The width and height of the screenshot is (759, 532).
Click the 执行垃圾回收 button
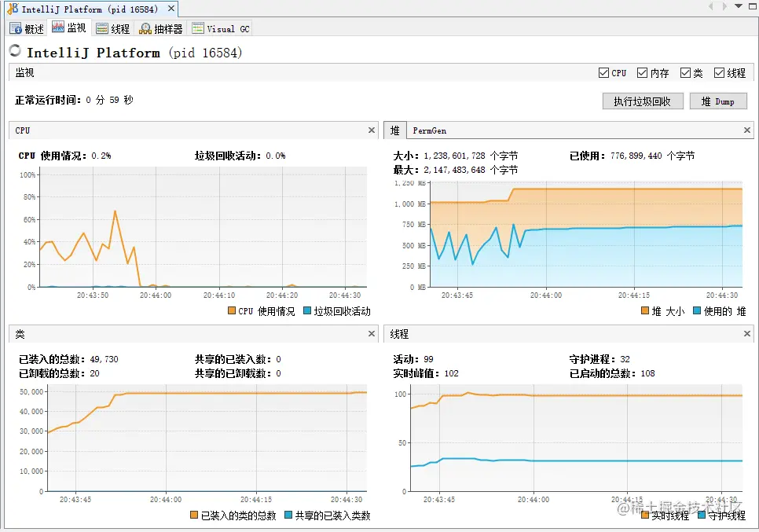pyautogui.click(x=643, y=101)
